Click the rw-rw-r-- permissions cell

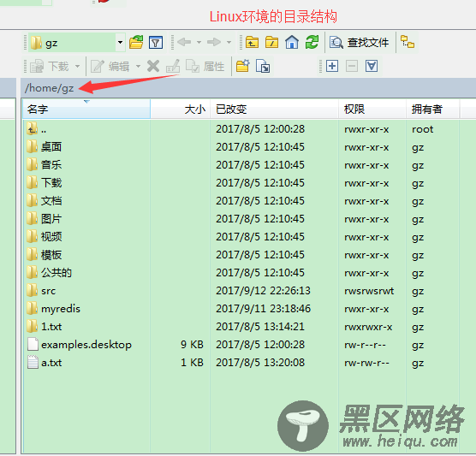click(x=366, y=363)
